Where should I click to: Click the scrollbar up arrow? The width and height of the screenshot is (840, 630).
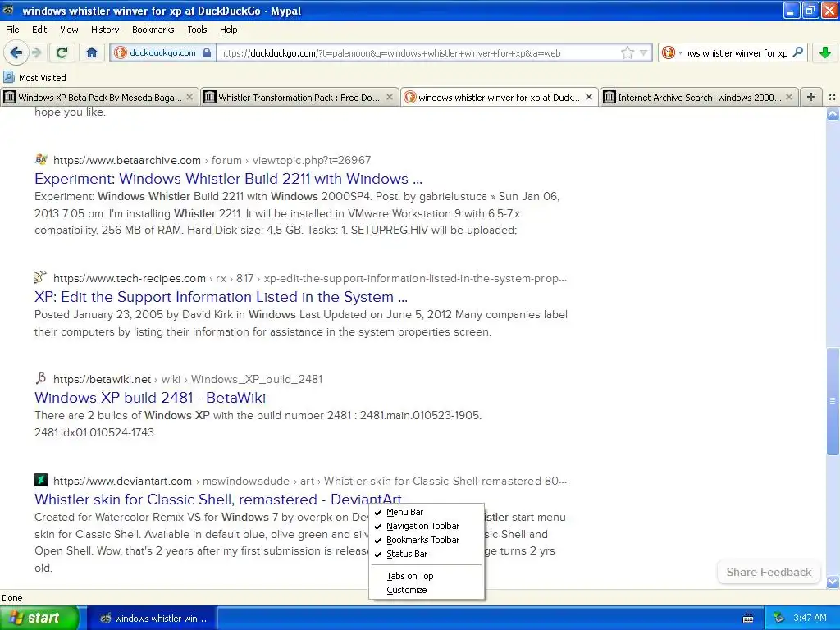click(833, 113)
